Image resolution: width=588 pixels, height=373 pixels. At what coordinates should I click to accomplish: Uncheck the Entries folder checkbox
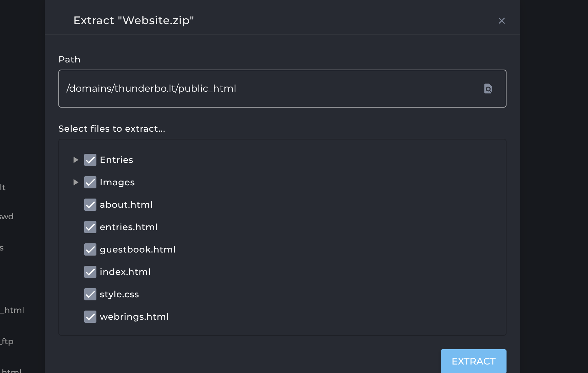(90, 160)
